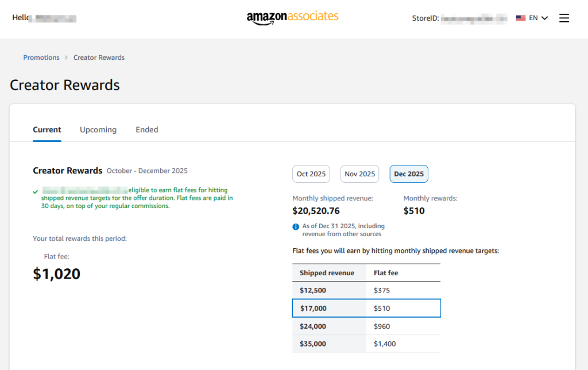Viewport: 588px width, 370px height.
Task: Select the Dec 2025 month button
Action: point(409,174)
